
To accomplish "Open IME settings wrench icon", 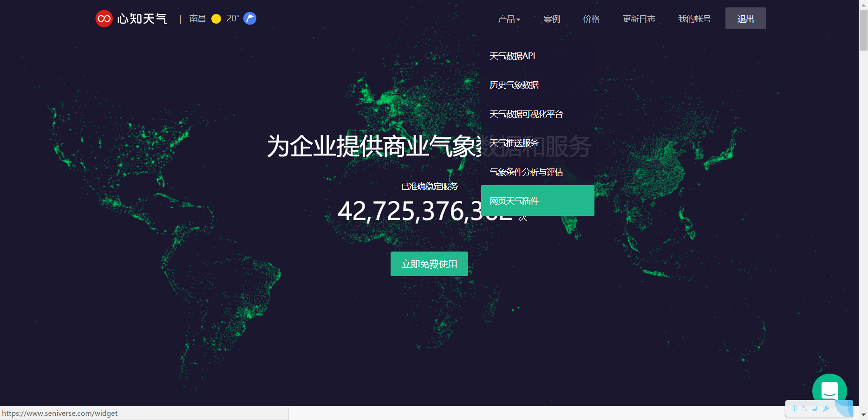I will tap(826, 408).
